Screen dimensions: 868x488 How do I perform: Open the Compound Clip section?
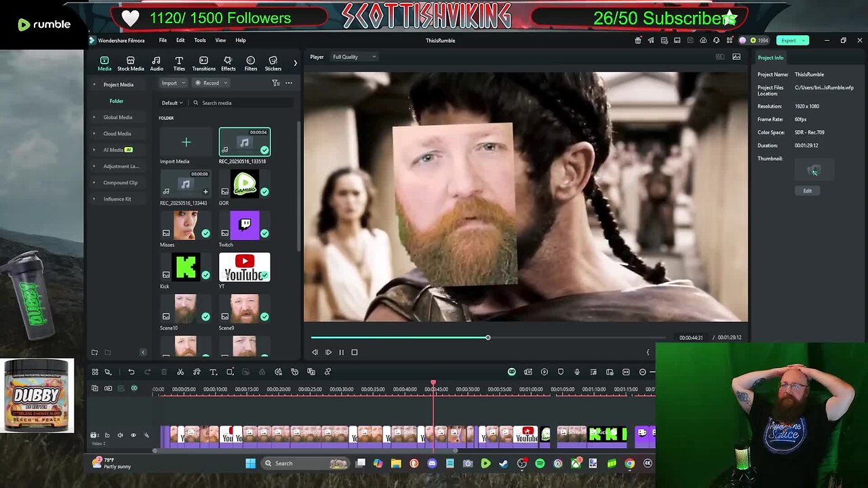tap(120, 182)
